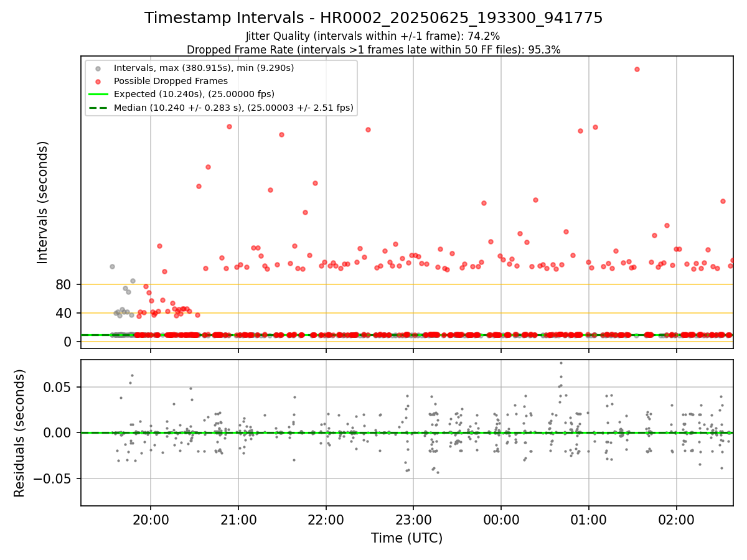Click the 01:00 time tick label

(589, 519)
